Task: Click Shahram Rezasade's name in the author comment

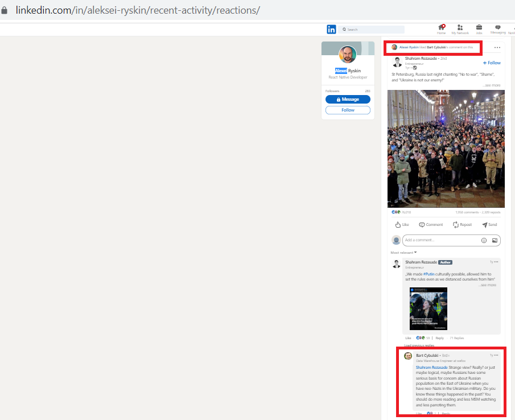Action: [x=421, y=262]
